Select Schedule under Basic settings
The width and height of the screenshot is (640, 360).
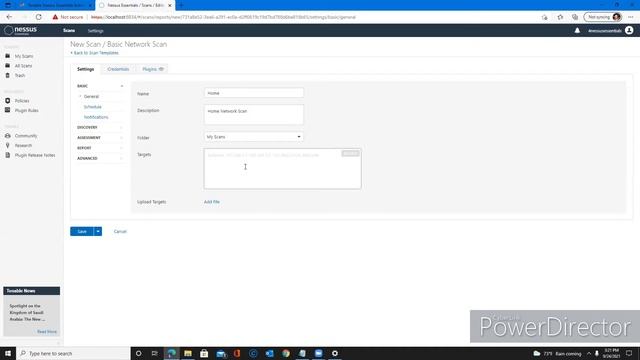(93, 107)
